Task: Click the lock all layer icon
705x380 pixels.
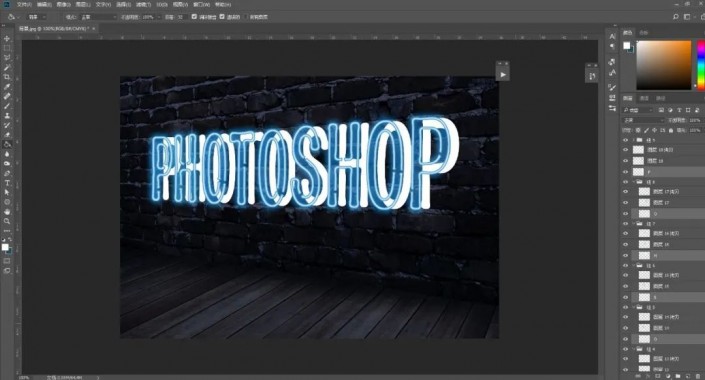Action: (671, 130)
